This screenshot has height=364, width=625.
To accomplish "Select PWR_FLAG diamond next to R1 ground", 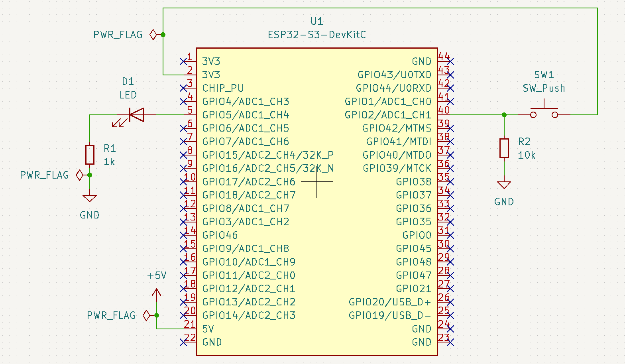I will coord(80,175).
